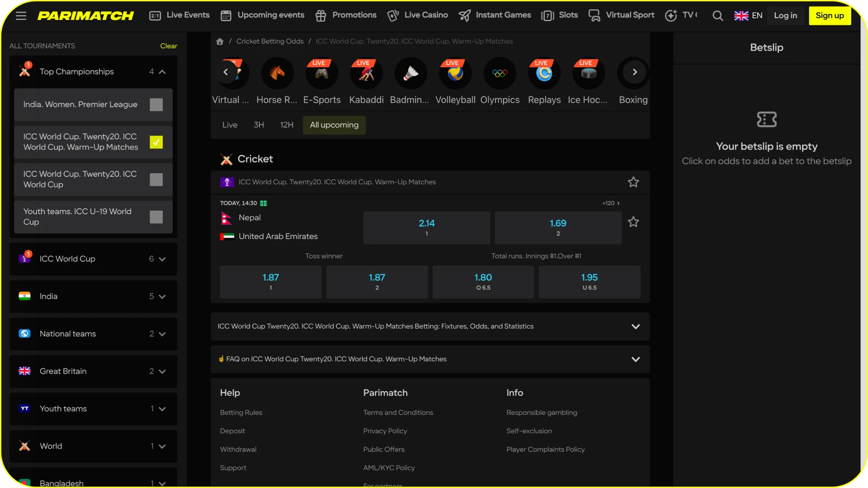
Task: Switch to the Live time filter tab
Action: pyautogui.click(x=230, y=125)
